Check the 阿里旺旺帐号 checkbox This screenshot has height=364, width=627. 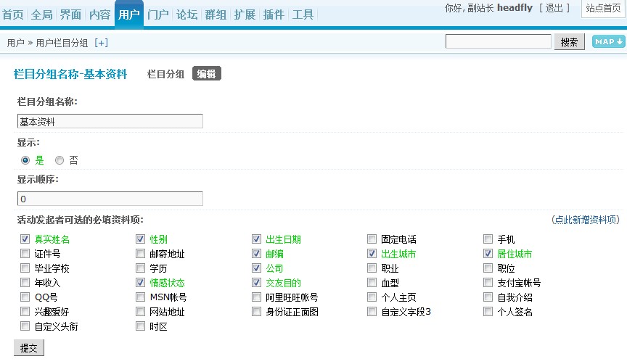[256, 297]
